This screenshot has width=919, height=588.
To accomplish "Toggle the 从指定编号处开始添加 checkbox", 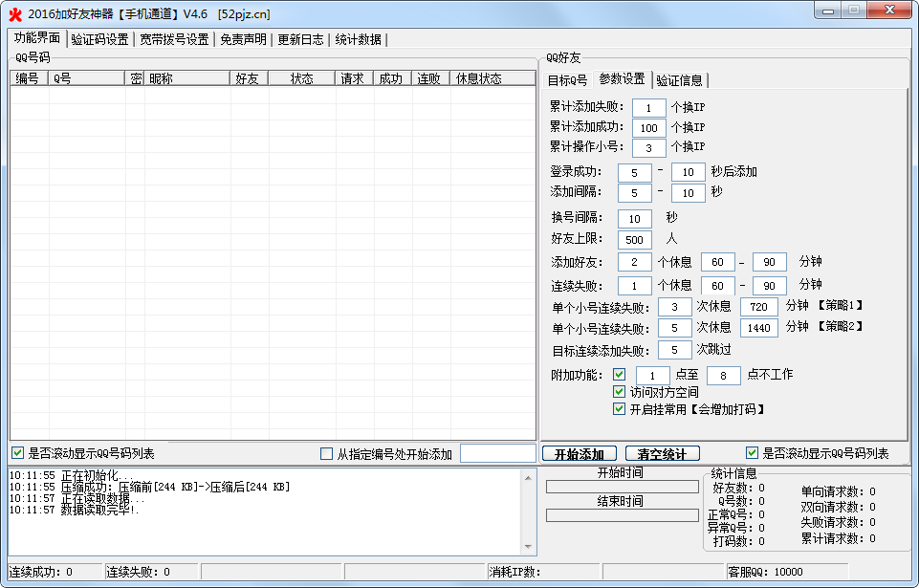I will [x=327, y=453].
